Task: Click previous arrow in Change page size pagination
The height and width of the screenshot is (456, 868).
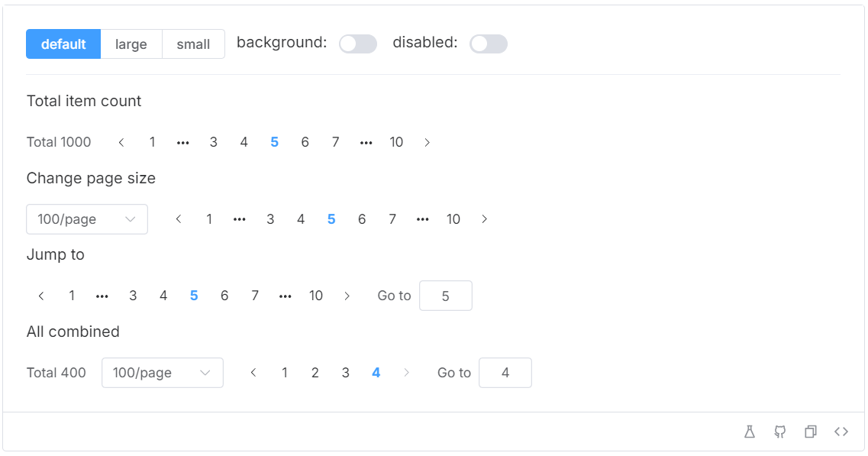Action: 179,219
